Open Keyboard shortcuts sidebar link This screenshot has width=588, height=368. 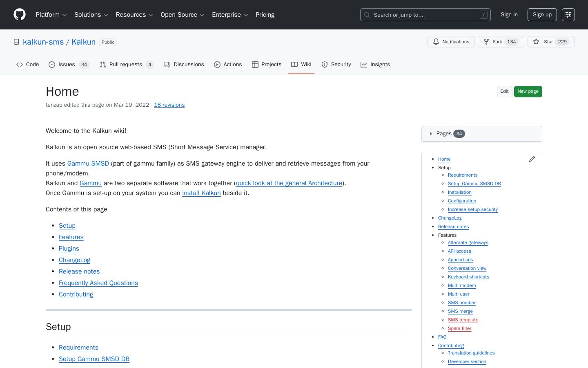click(x=468, y=277)
